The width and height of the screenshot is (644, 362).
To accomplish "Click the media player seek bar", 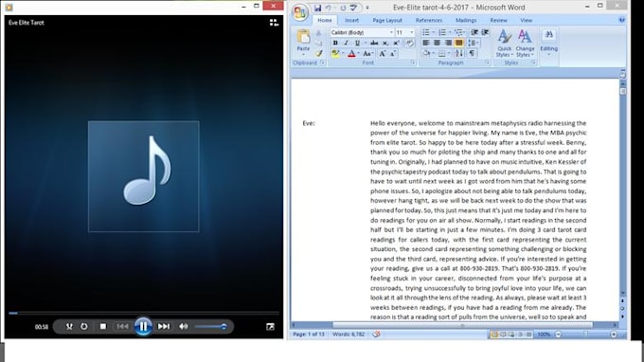I will 144,313.
